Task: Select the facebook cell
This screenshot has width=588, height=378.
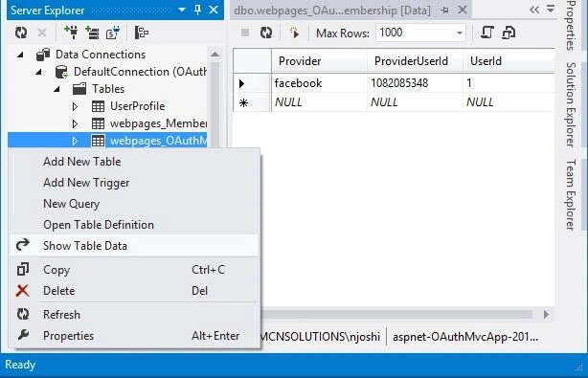Action: coord(319,83)
